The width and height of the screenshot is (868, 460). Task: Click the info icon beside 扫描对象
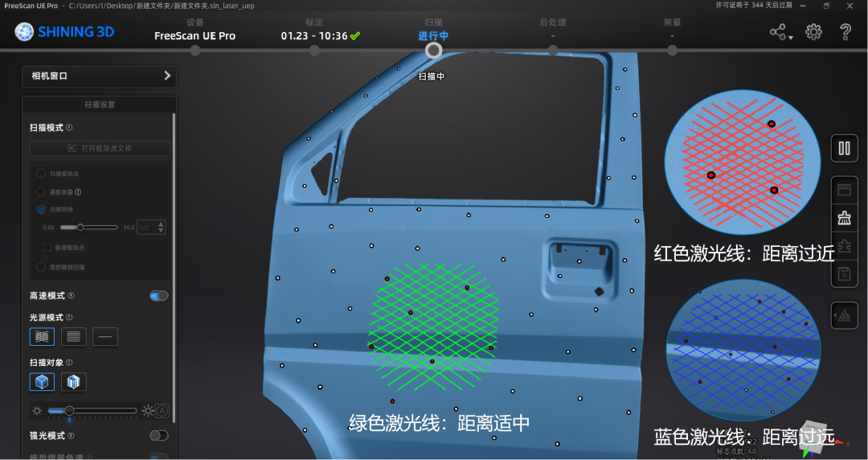coord(69,363)
